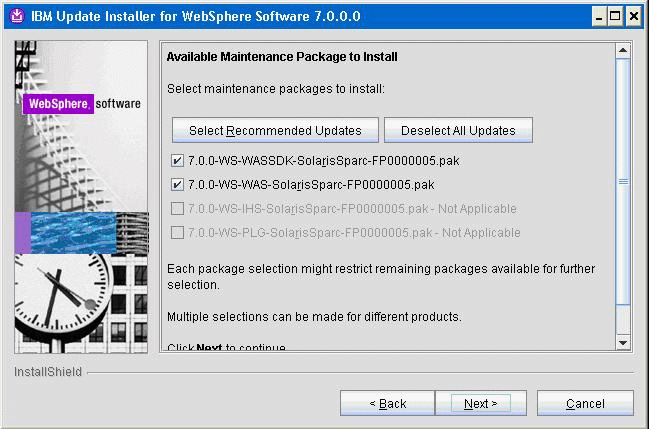Click Deselect All Updates button
The image size is (649, 429).
458,130
